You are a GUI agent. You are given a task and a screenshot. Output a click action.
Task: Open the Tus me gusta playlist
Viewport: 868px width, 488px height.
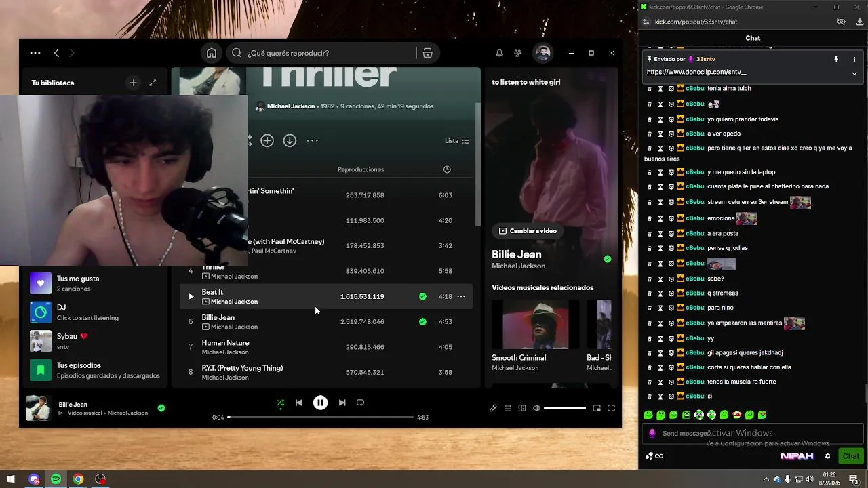94,283
